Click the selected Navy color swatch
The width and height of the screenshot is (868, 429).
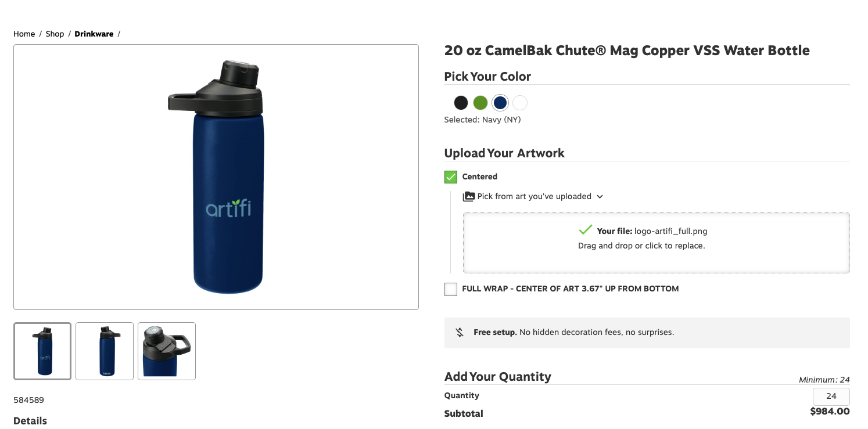click(x=500, y=102)
